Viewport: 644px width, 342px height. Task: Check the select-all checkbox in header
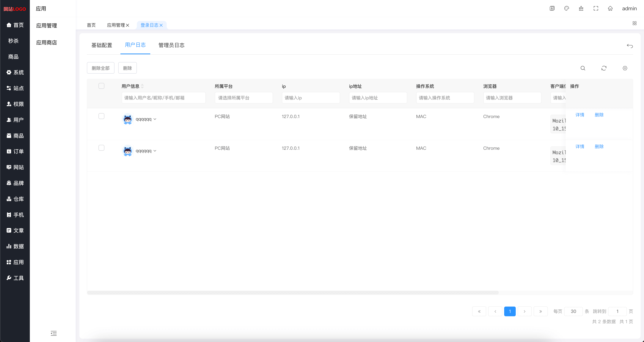pyautogui.click(x=101, y=86)
